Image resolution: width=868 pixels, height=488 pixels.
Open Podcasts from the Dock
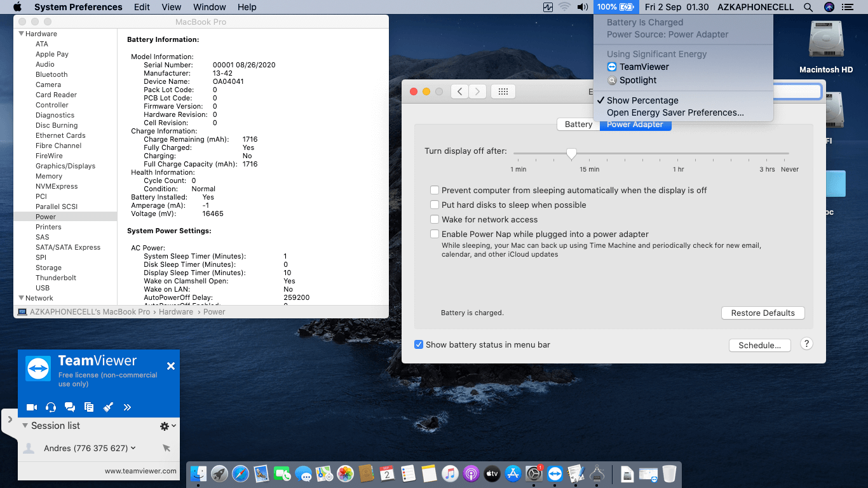(x=471, y=473)
